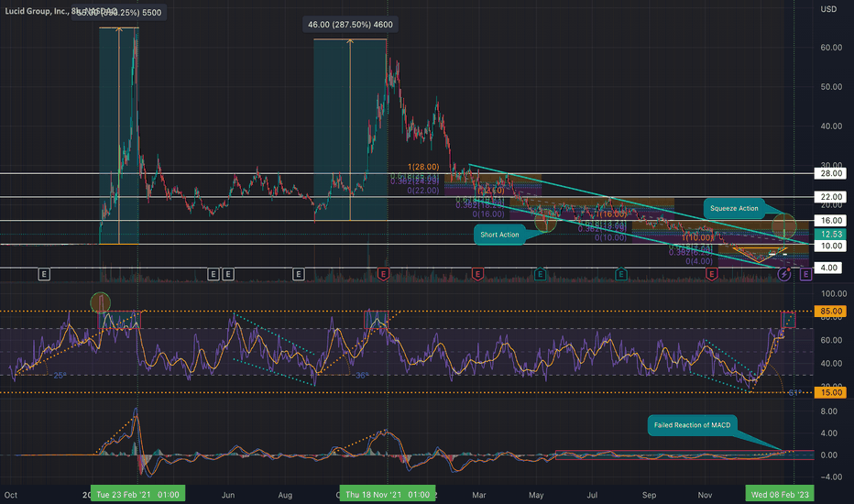Image resolution: width=854 pixels, height=504 pixels.
Task: Select the circle marking the Squeeze Action candle
Action: click(x=784, y=225)
